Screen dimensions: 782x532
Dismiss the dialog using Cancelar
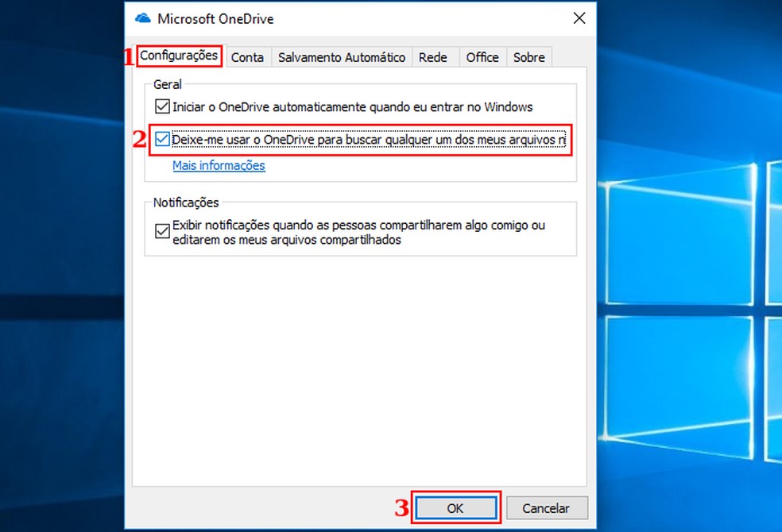click(547, 507)
